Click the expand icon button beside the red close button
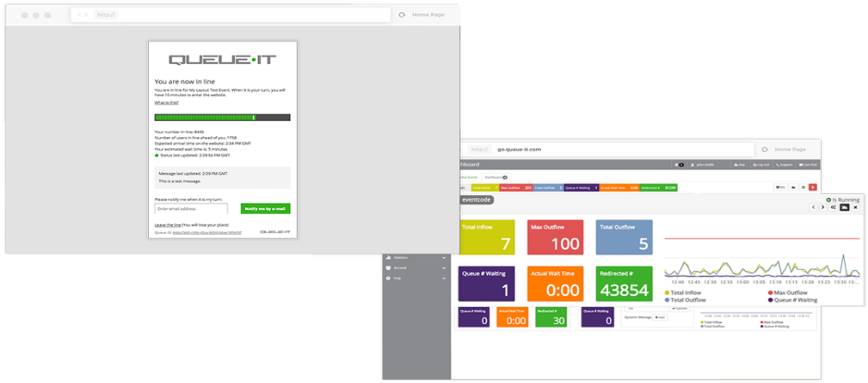 [802, 188]
